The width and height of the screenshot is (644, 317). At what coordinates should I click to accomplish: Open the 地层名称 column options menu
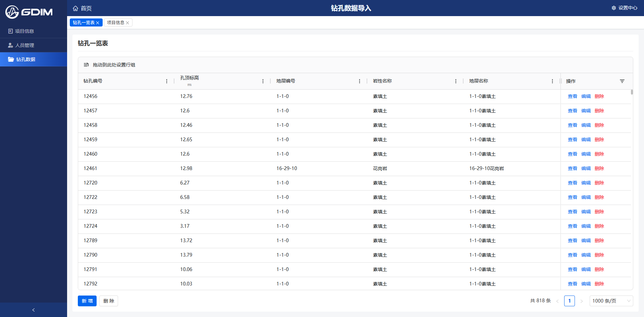[x=552, y=81]
